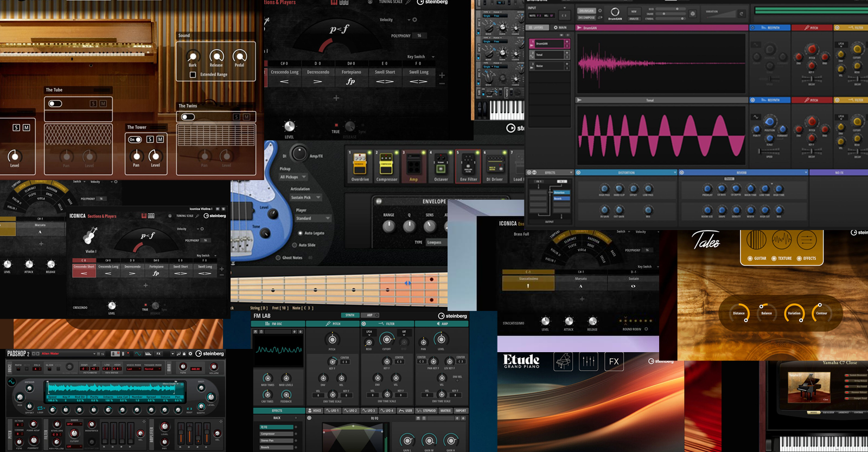Click the Bark knob in Sound panel

[x=192, y=56]
